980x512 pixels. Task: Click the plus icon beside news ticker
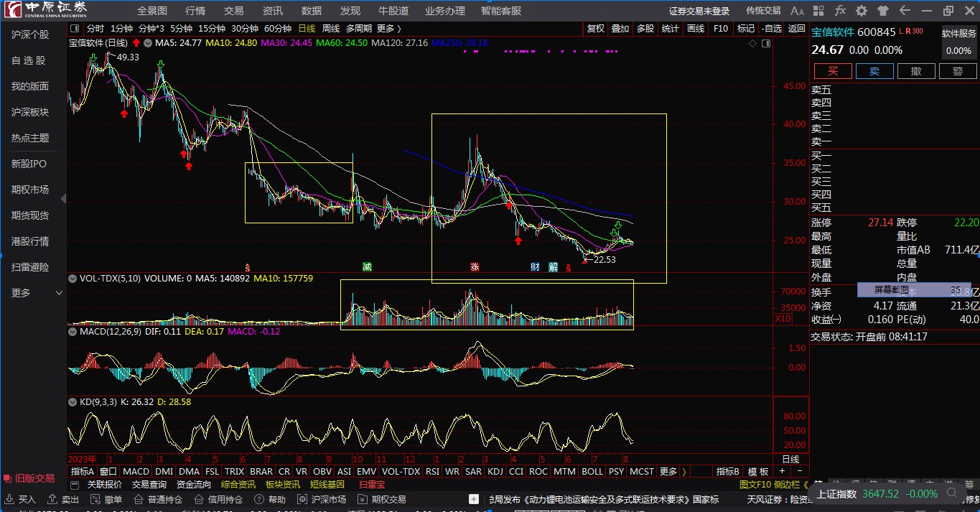coord(474,499)
